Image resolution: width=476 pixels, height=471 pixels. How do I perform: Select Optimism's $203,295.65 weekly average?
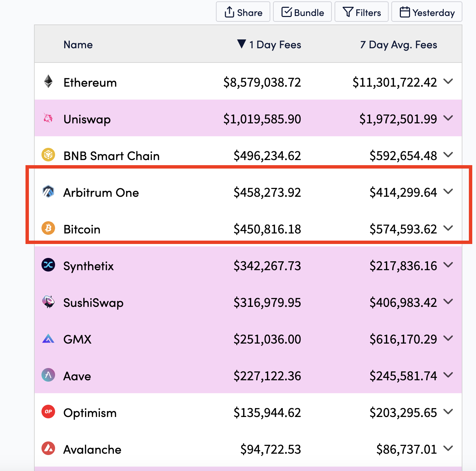pos(403,413)
